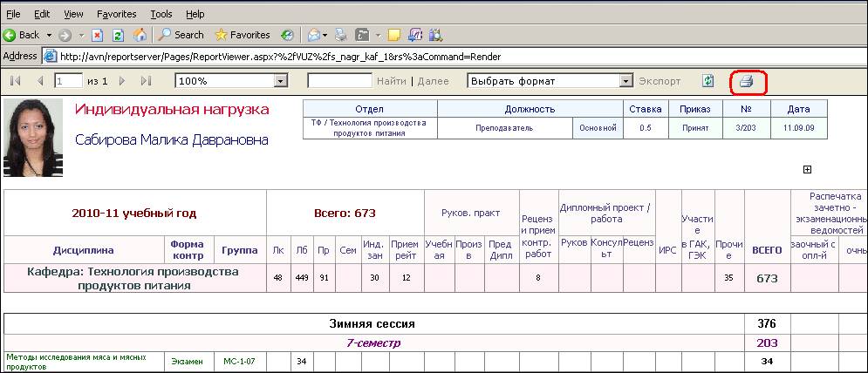This screenshot has height=373, width=868.
Task: Open the View menu
Action: (x=73, y=14)
